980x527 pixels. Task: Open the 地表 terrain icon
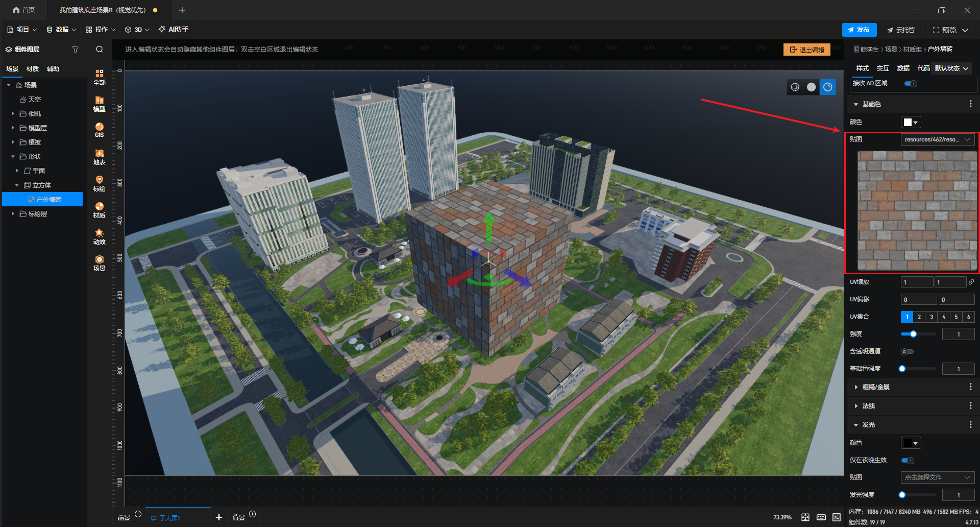tap(99, 157)
